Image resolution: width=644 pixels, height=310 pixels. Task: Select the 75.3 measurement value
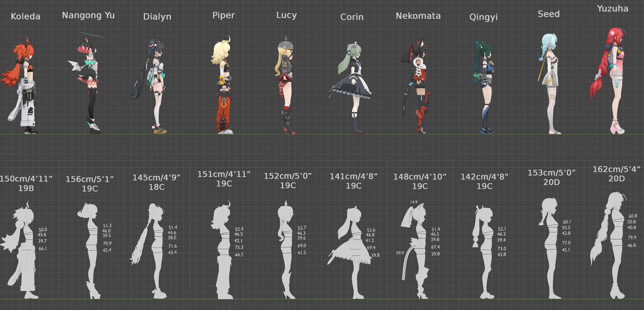click(239, 248)
